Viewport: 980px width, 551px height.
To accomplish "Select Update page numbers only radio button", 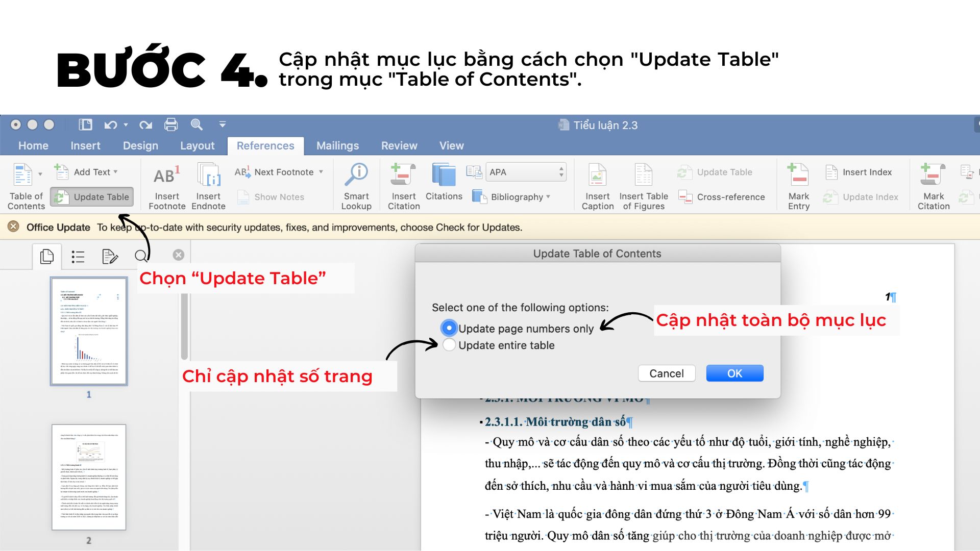I will [449, 328].
